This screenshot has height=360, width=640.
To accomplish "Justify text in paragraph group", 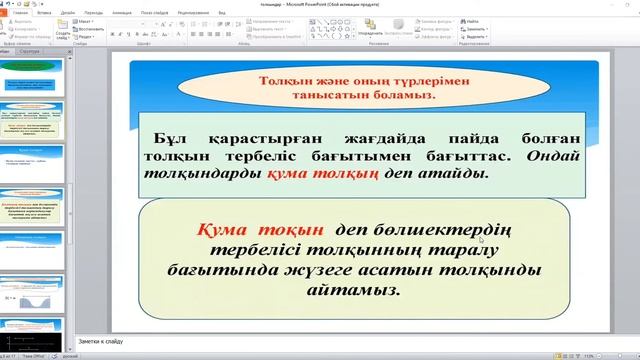I will click(x=218, y=35).
